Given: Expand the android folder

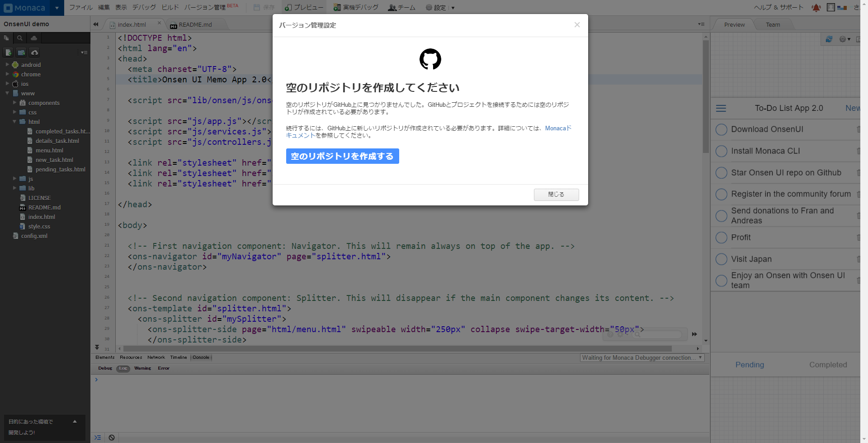Looking at the screenshot, I should [7, 65].
